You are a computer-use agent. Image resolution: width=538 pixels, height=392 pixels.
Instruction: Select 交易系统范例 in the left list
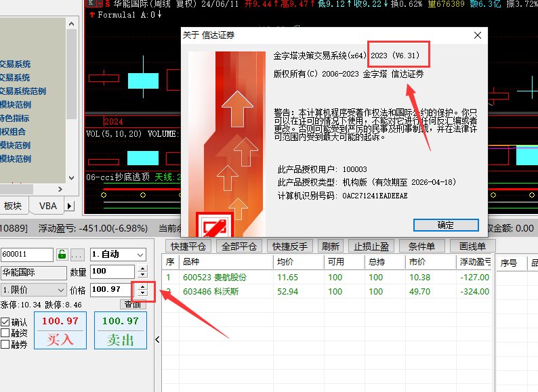[22, 91]
